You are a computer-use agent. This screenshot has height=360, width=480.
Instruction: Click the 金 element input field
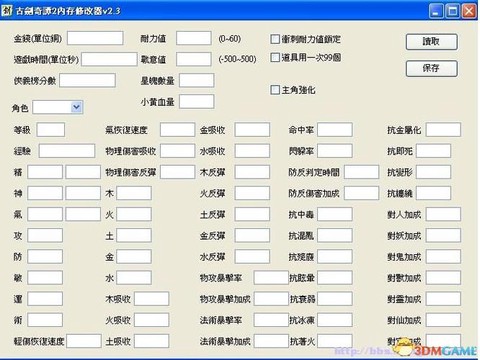pos(134,256)
